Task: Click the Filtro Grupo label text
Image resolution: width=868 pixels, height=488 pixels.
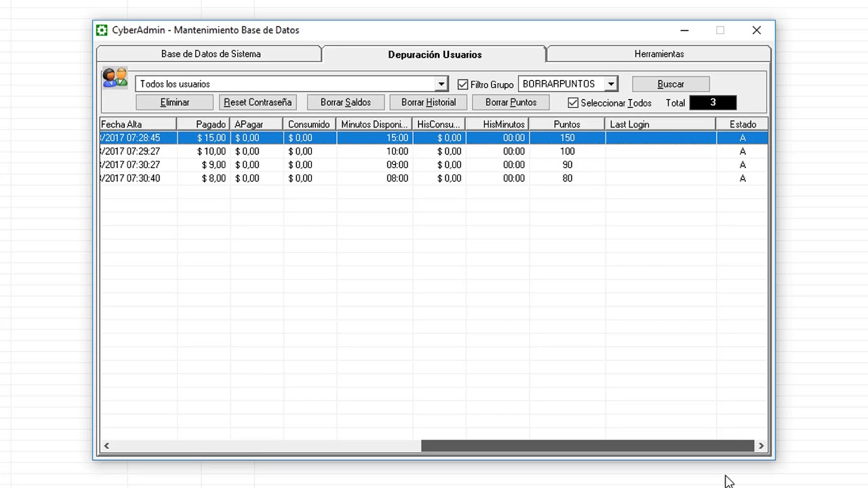Action: tap(492, 85)
